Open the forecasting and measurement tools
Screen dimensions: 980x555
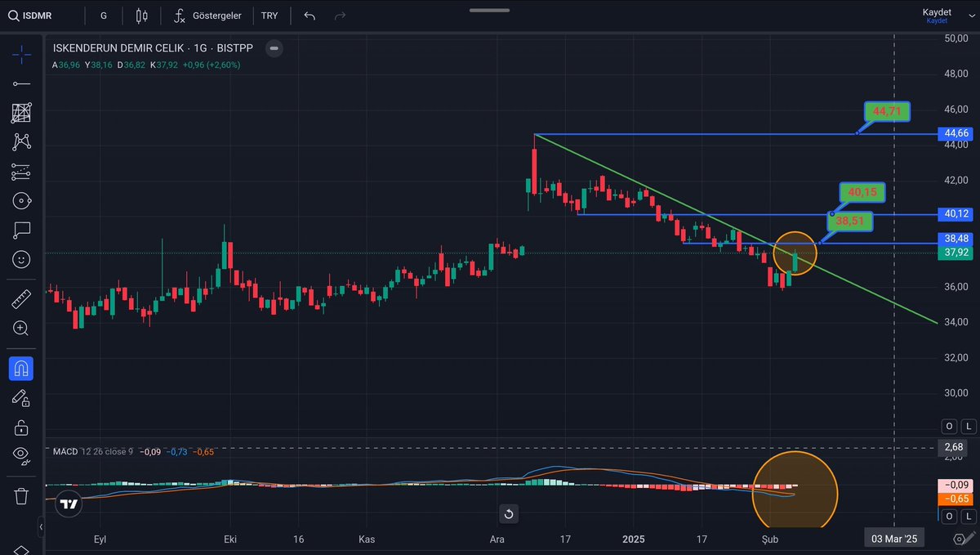click(22, 171)
